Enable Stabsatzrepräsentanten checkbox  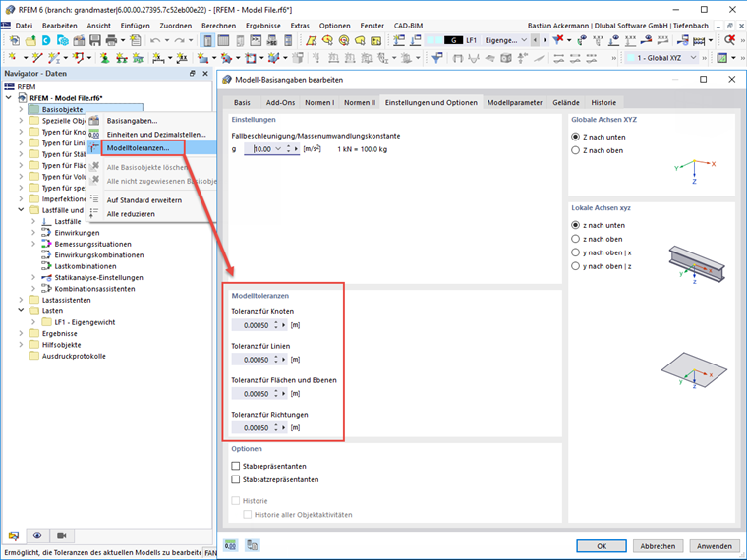click(x=235, y=479)
